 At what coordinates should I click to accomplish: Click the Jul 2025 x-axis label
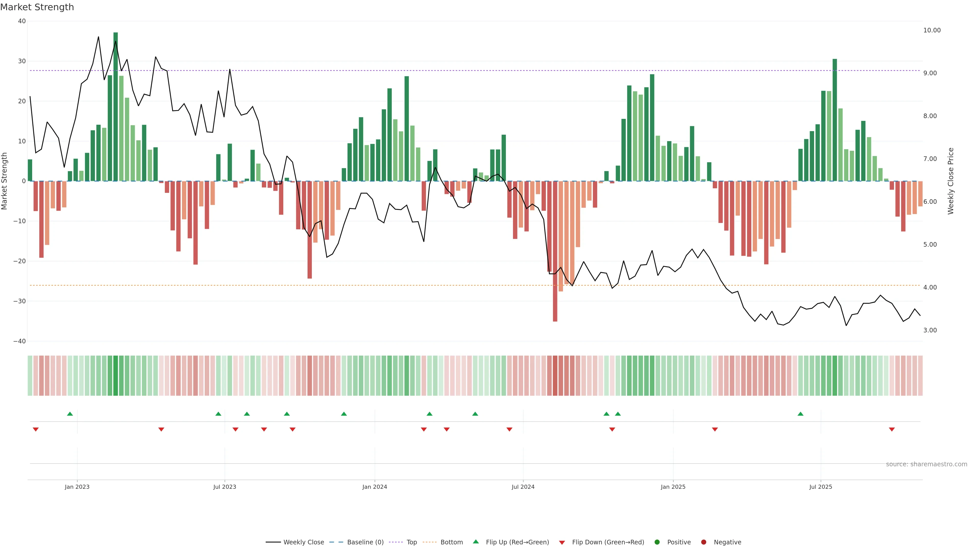(x=820, y=487)
